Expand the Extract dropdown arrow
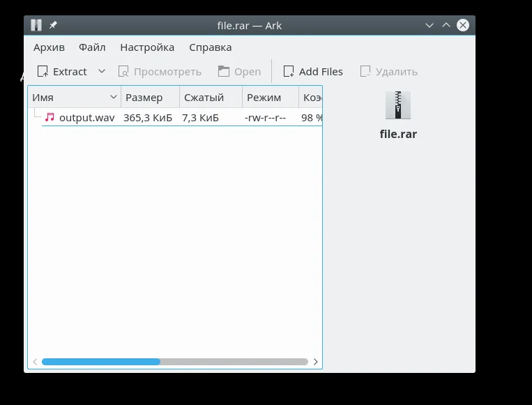The width and height of the screenshot is (532, 405). coord(101,71)
